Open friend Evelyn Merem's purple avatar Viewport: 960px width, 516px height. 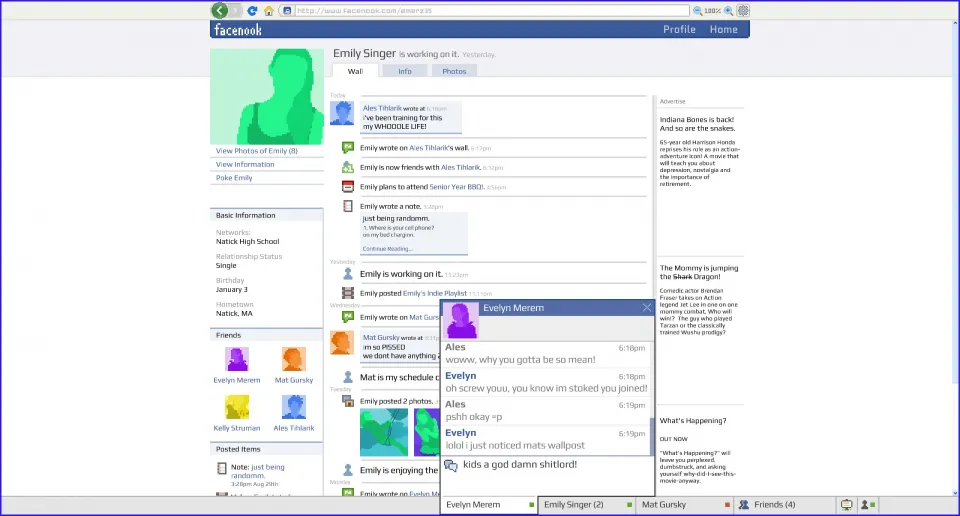tap(237, 359)
